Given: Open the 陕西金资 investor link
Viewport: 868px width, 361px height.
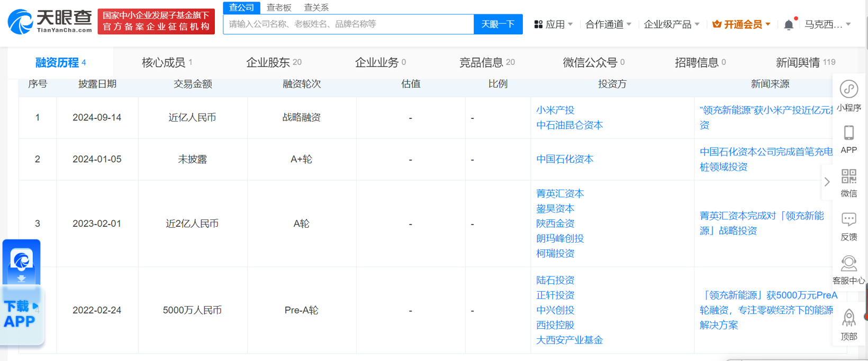Looking at the screenshot, I should [x=555, y=224].
